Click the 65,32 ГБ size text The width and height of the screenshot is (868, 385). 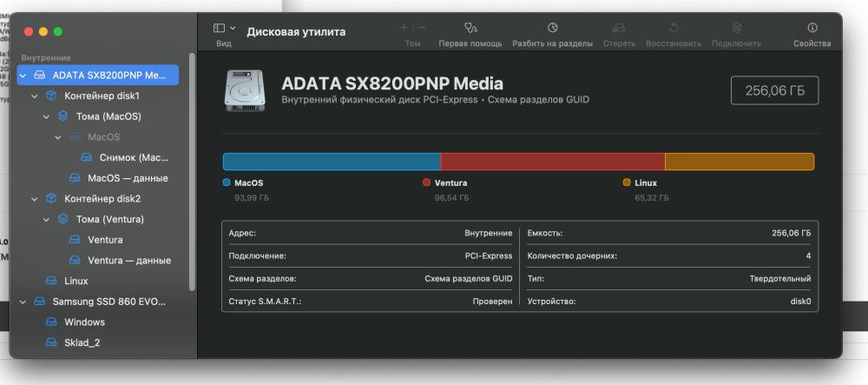(652, 197)
